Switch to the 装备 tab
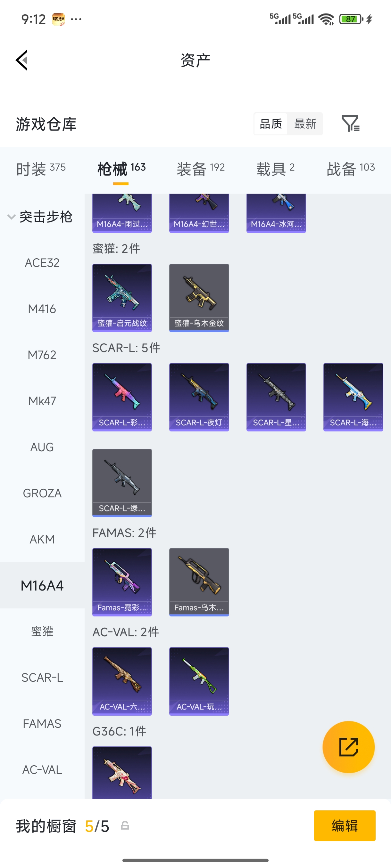The width and height of the screenshot is (391, 868). point(201,168)
